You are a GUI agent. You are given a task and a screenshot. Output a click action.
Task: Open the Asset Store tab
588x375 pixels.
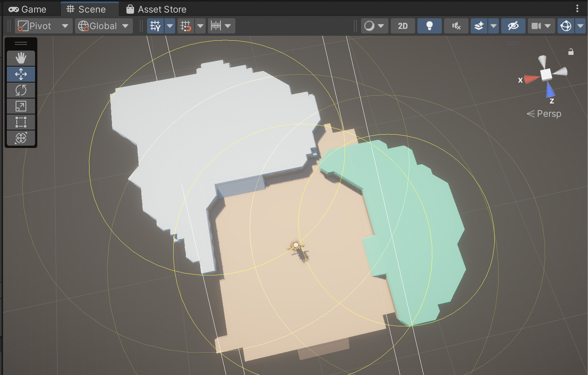click(157, 9)
